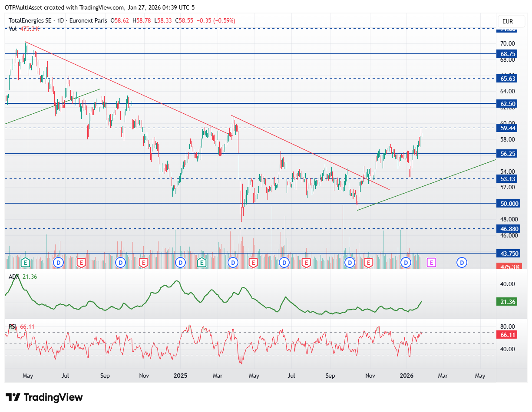The width and height of the screenshot is (532, 412).
Task: Select the dividend marker below January 2026
Action: (x=406, y=262)
